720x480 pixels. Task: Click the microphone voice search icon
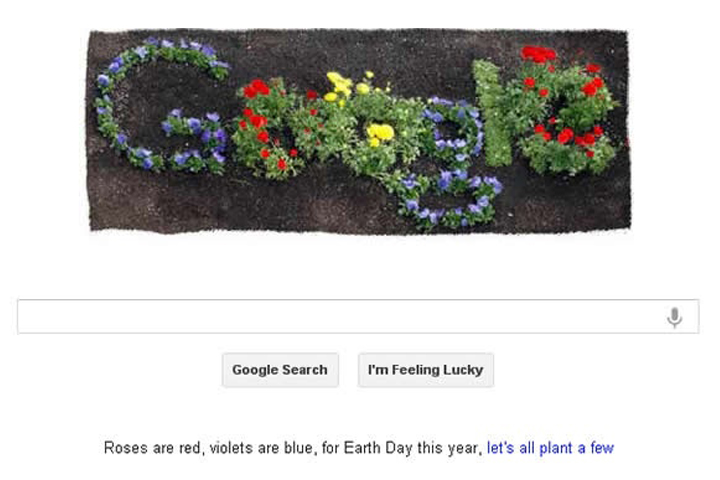[675, 318]
